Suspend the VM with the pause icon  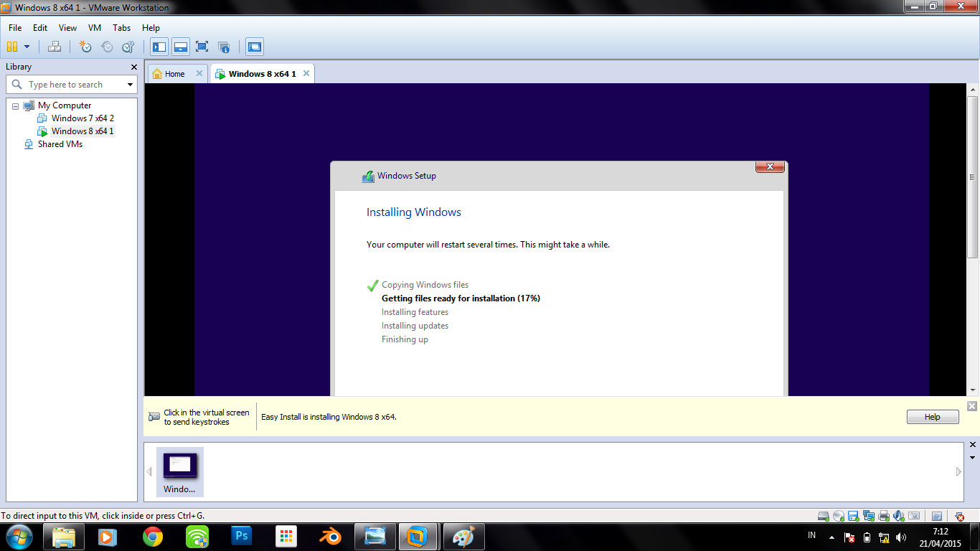tap(11, 47)
